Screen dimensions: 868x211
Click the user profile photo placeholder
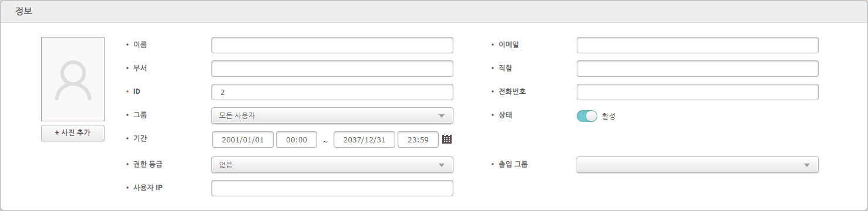(73, 79)
